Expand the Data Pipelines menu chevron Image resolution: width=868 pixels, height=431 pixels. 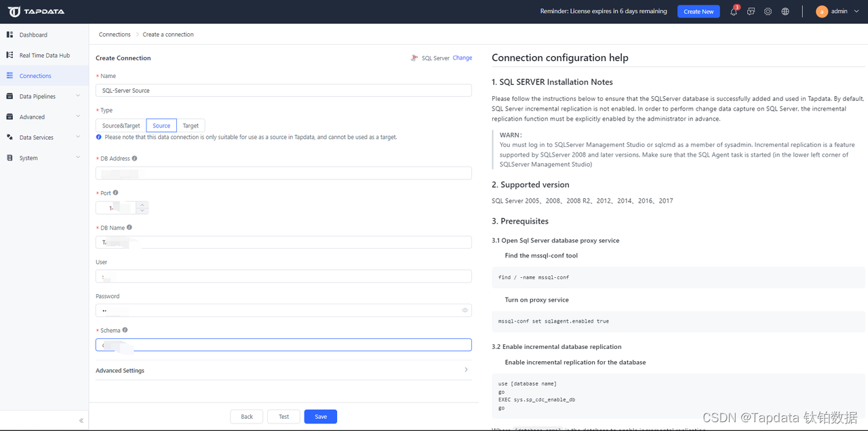point(78,96)
